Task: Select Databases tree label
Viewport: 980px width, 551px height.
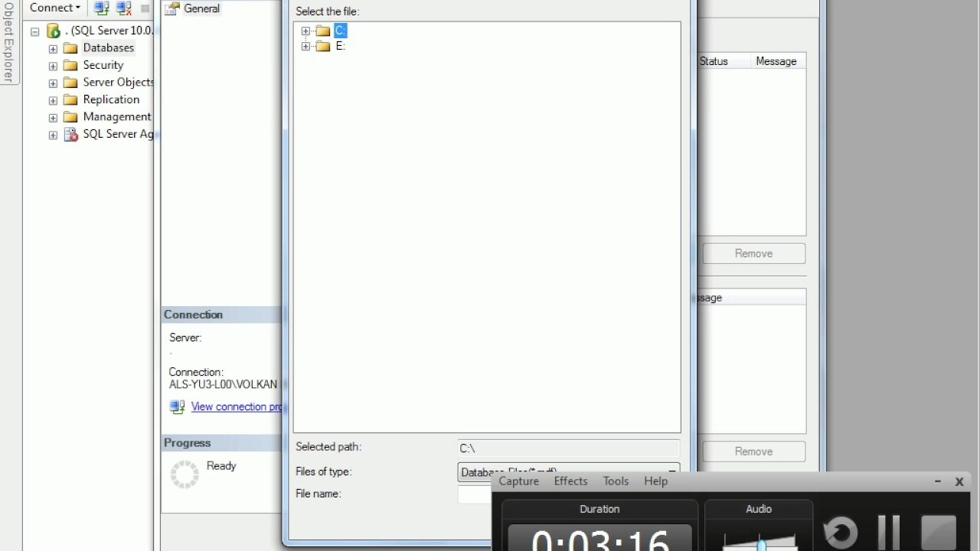Action: pos(109,47)
